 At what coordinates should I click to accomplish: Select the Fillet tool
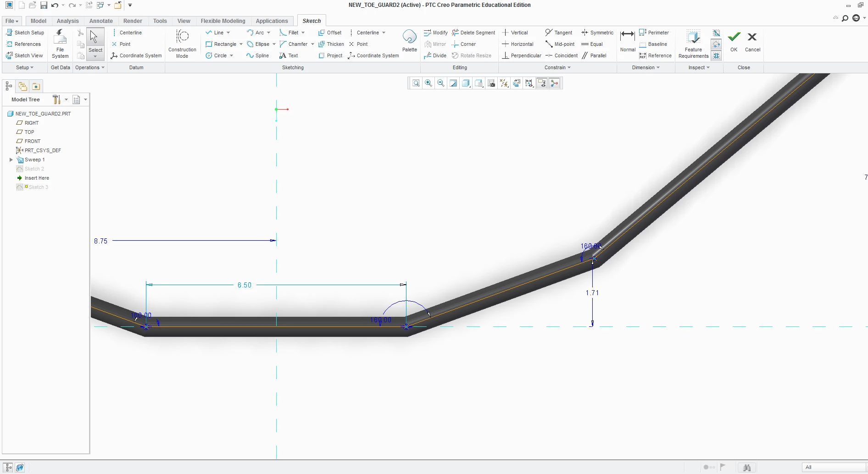coord(289,33)
